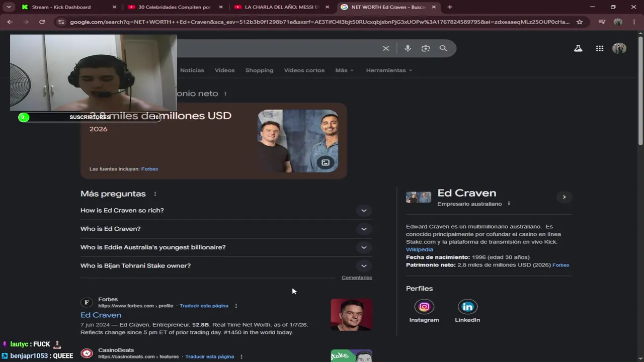Select the Videos search filter
The image size is (644, 362).
(225, 70)
